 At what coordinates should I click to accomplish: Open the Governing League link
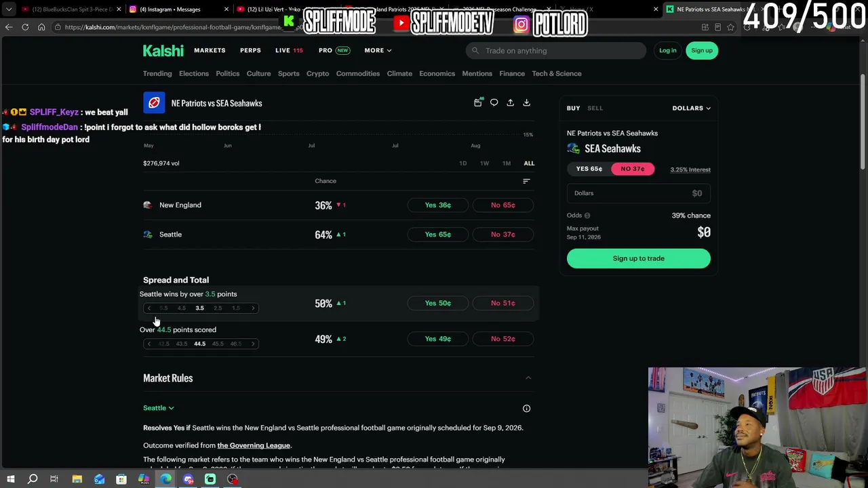[x=254, y=445]
